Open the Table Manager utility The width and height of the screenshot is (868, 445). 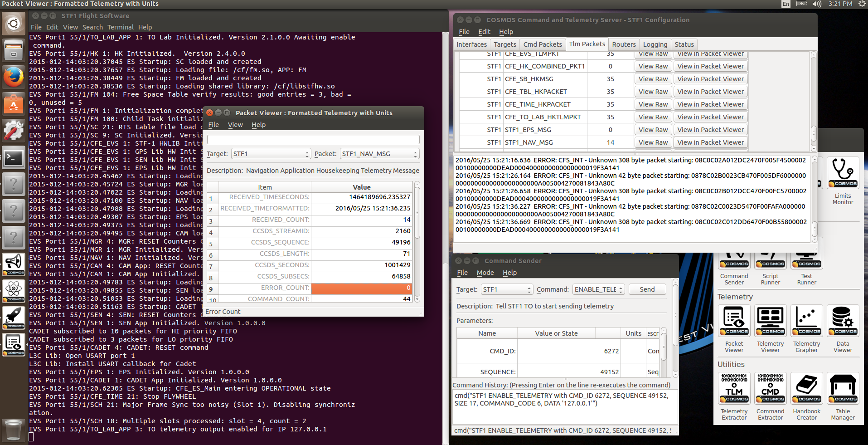click(843, 388)
